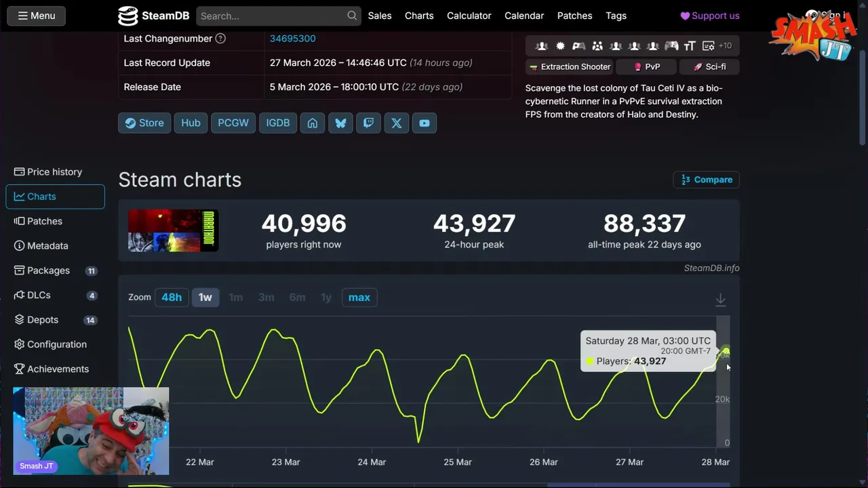This screenshot has width=868, height=488.
Task: Click the settings card category icon
Action: [709, 46]
